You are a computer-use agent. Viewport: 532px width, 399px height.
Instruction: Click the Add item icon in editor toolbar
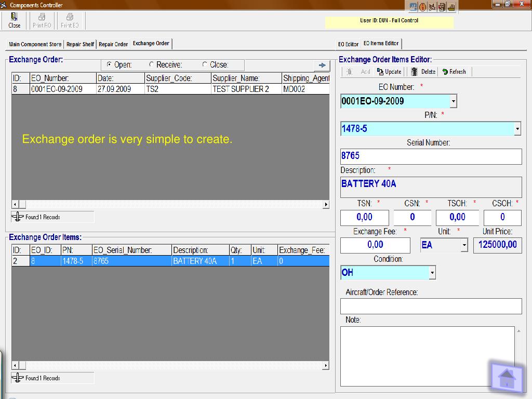click(x=350, y=72)
